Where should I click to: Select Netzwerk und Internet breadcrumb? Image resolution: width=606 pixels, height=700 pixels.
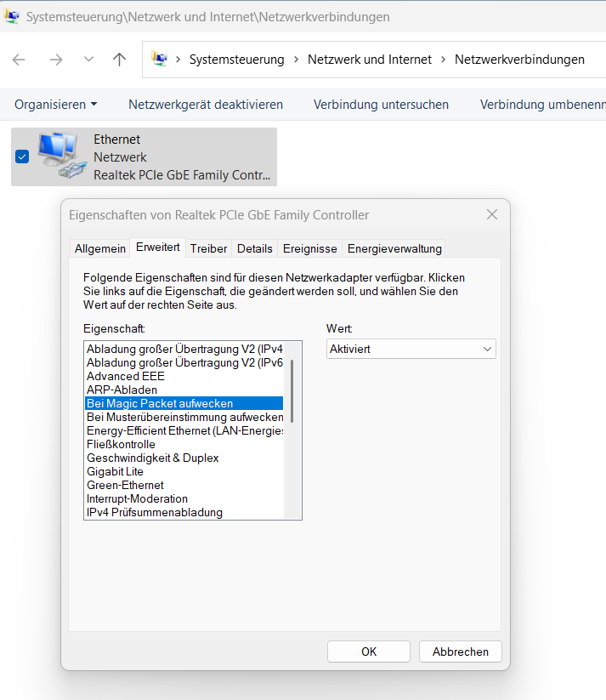pos(370,60)
